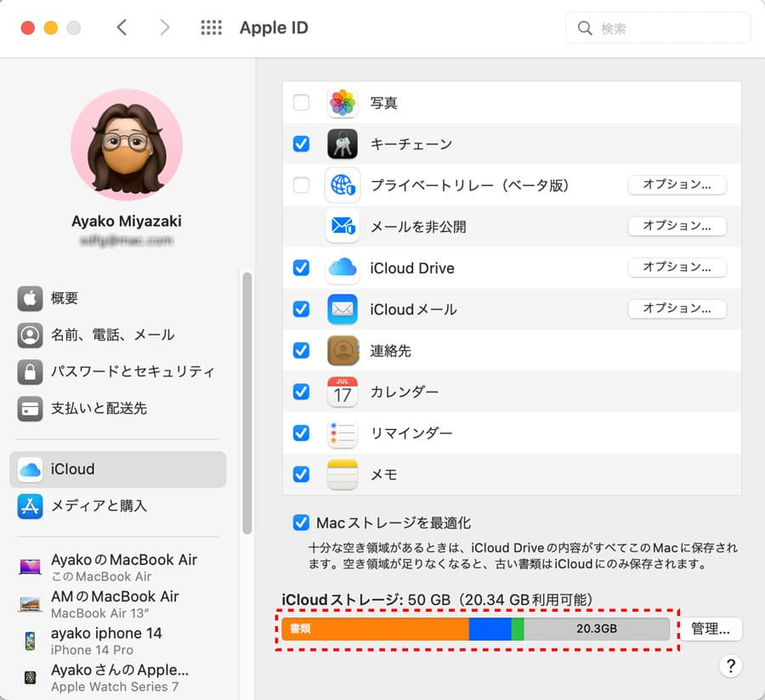Viewport: 765px width, 700px height.
Task: Select 支払いと配送先 in the sidebar
Action: point(99,409)
